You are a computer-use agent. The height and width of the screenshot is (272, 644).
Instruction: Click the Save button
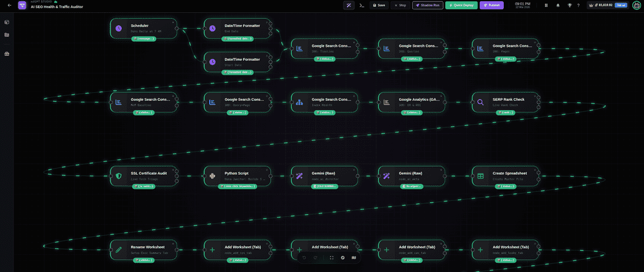pyautogui.click(x=378, y=5)
